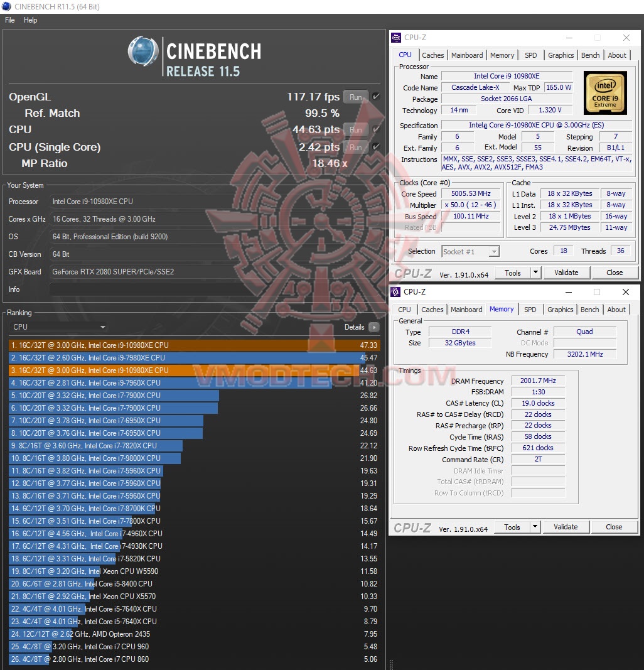Toggle the CPU Single Core checkbox

click(x=376, y=147)
